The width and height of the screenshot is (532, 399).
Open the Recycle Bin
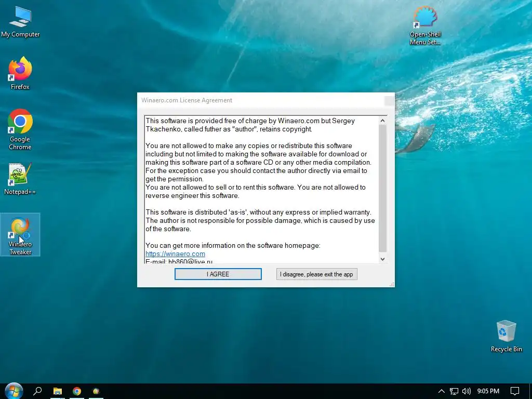(x=506, y=336)
